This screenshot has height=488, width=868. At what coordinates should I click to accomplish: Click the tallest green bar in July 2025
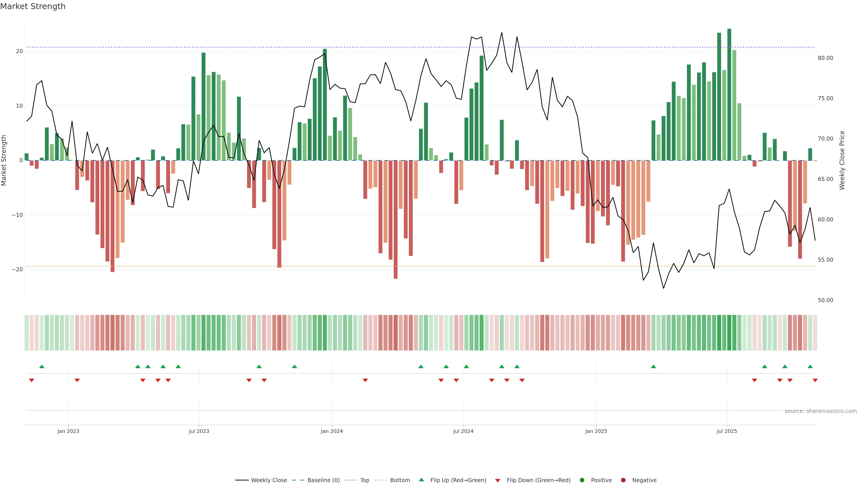pyautogui.click(x=729, y=94)
